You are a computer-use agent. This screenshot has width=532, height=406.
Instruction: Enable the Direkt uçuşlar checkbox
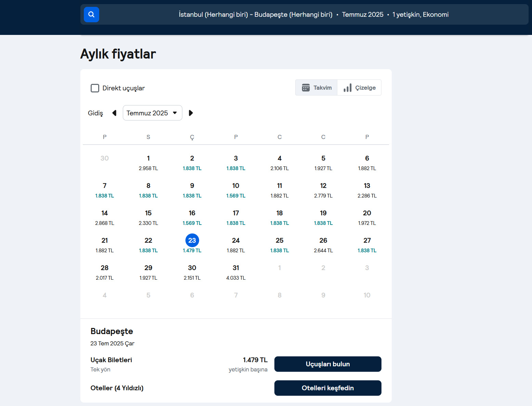tap(95, 88)
